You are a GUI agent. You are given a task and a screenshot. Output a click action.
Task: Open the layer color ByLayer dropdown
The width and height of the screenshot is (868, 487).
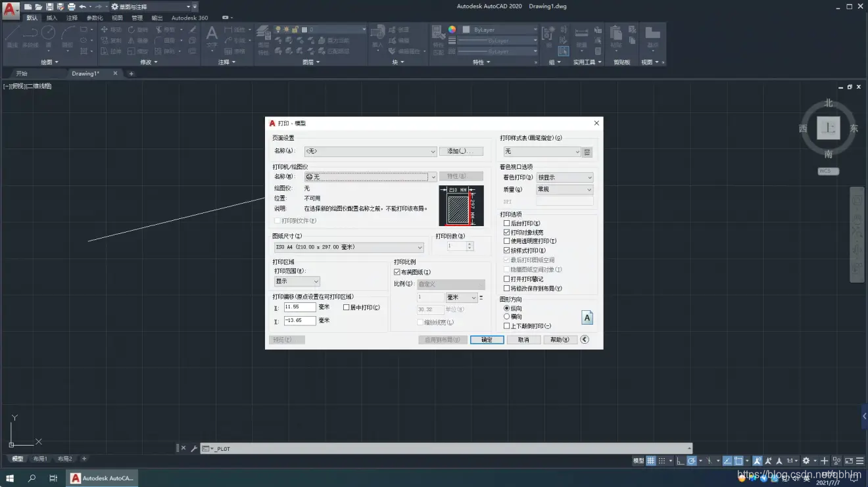(498, 30)
